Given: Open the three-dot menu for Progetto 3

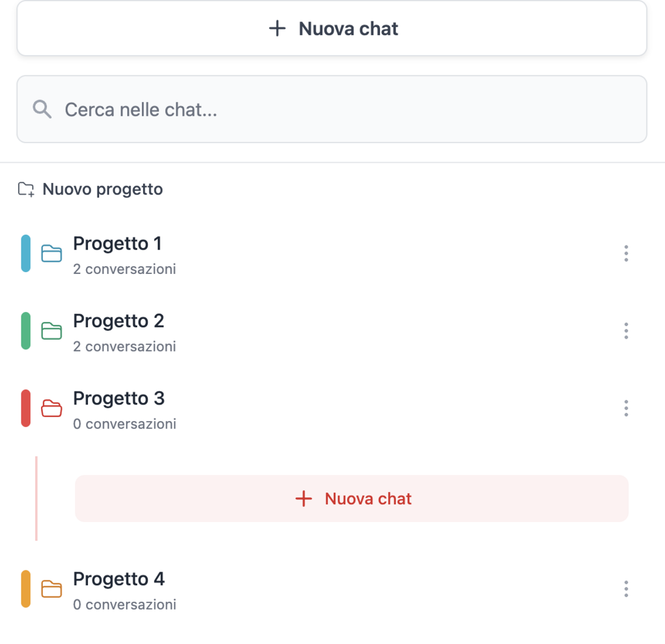Looking at the screenshot, I should pyautogui.click(x=626, y=408).
